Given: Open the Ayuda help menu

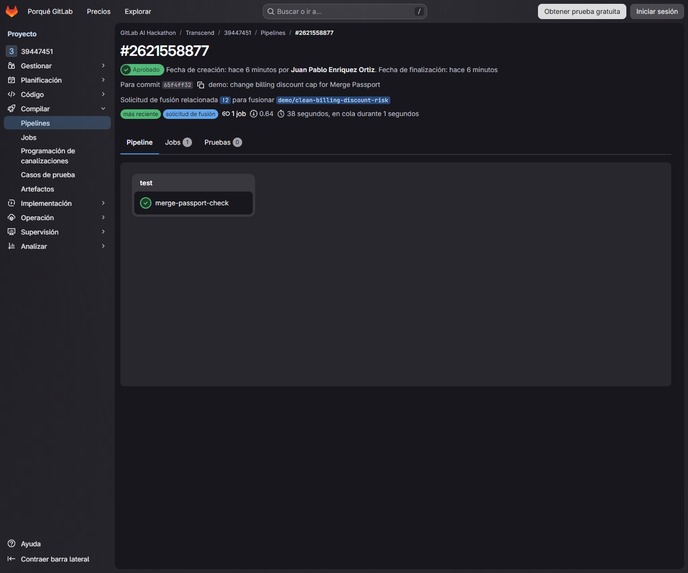Looking at the screenshot, I should (31, 544).
